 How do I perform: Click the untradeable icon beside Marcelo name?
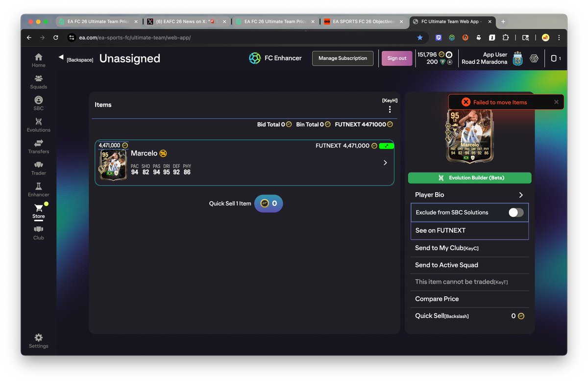coord(163,153)
